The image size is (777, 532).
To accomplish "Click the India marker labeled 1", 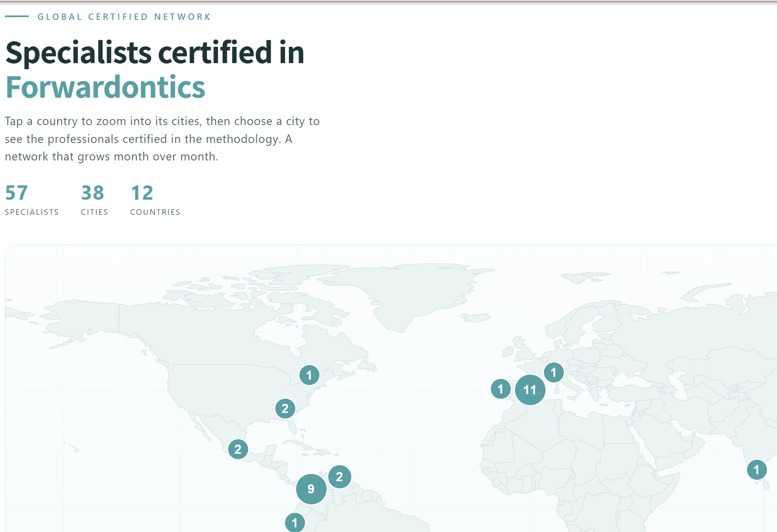I will coord(757,470).
